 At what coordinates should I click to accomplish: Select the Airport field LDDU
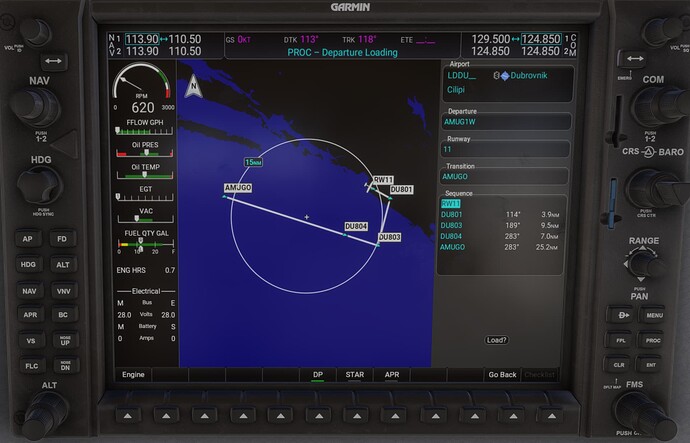(x=462, y=76)
